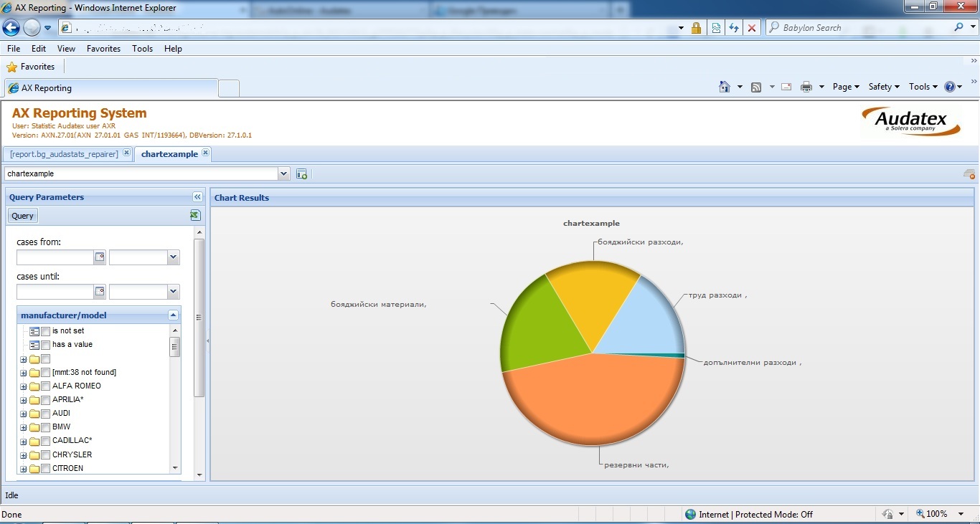
Task: Open the Page command menu
Action: 846,87
